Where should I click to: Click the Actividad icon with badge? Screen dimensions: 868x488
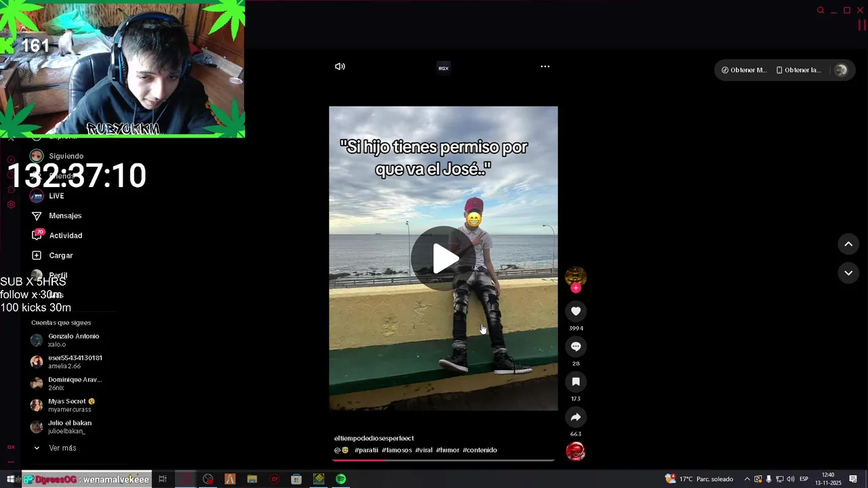click(x=37, y=235)
